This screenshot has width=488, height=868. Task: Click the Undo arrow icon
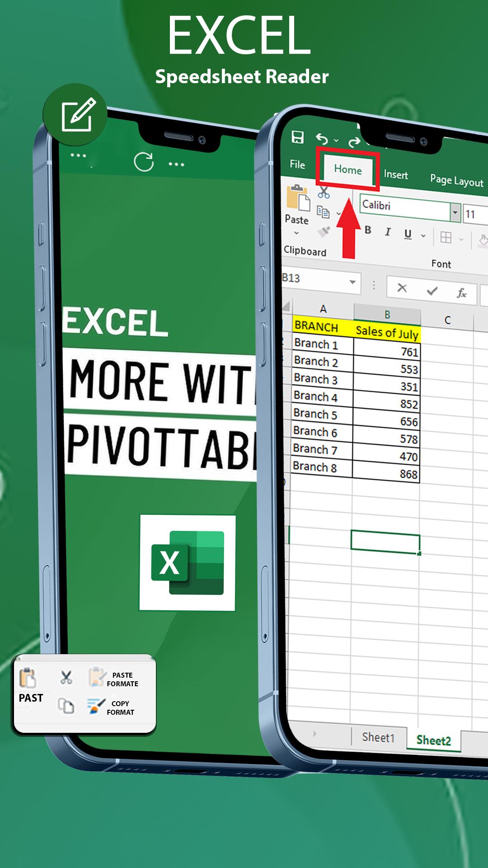tap(322, 139)
